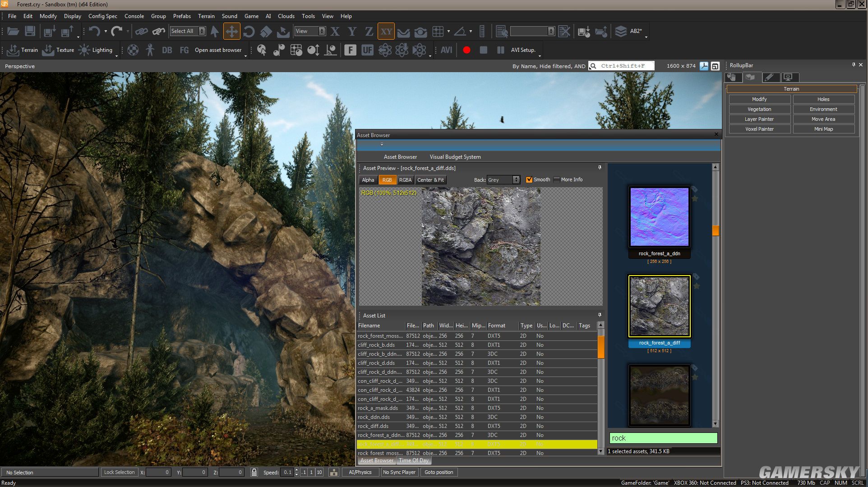Toggle XY plane axis constraint
Image resolution: width=868 pixels, height=487 pixels.
coord(386,31)
